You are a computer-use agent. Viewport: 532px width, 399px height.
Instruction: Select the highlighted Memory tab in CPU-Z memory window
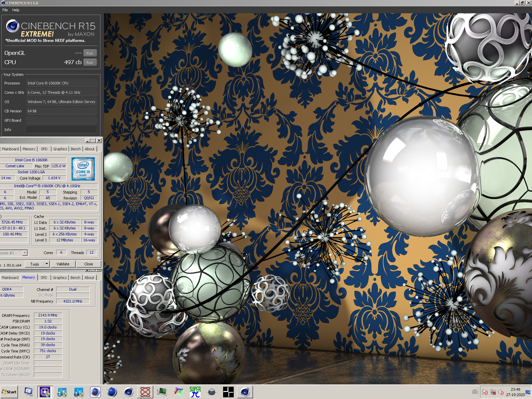click(29, 277)
